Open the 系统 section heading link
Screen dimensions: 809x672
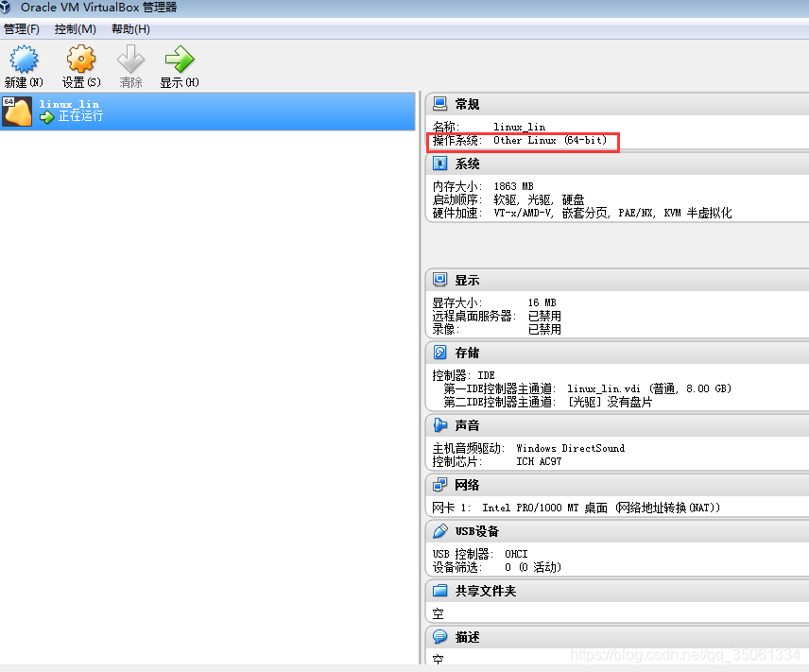point(467,164)
